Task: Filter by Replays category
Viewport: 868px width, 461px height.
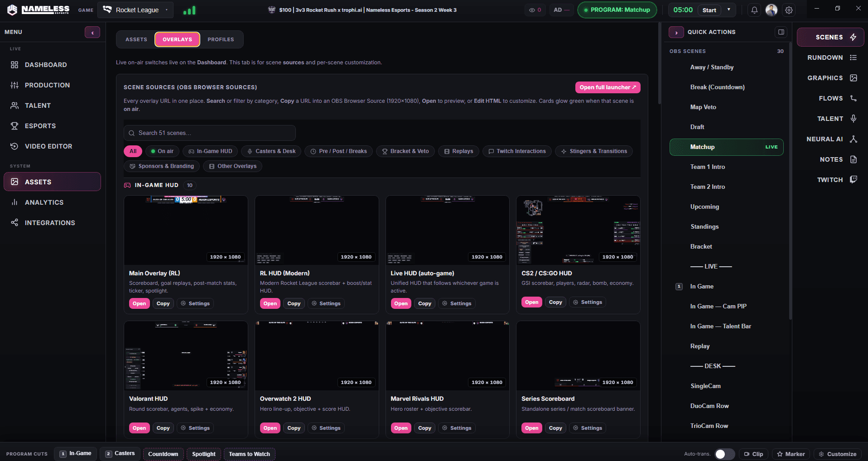Action: click(458, 151)
